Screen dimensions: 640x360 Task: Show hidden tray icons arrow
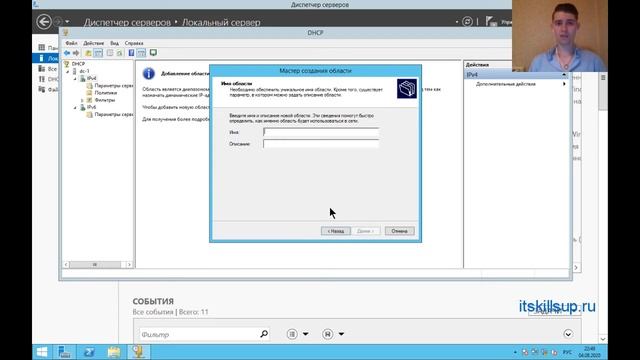coord(515,352)
